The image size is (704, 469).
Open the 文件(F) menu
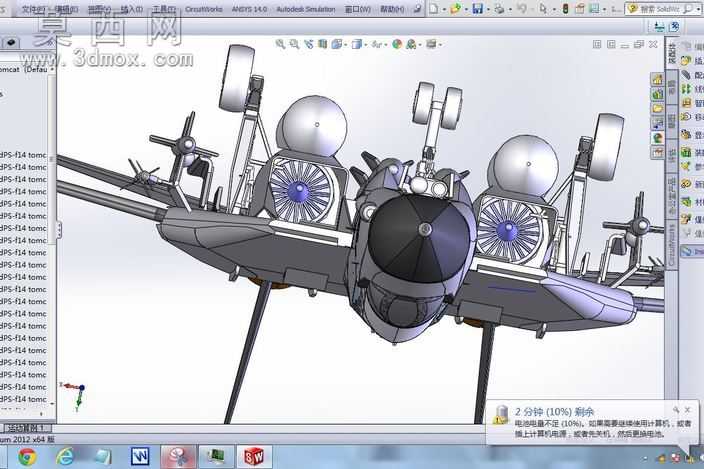(34, 9)
